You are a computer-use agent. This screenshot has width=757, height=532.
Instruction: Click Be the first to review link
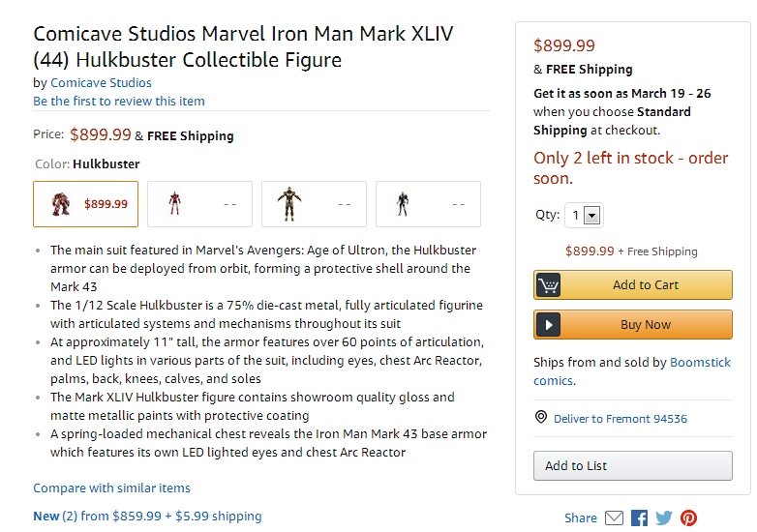pyautogui.click(x=119, y=102)
